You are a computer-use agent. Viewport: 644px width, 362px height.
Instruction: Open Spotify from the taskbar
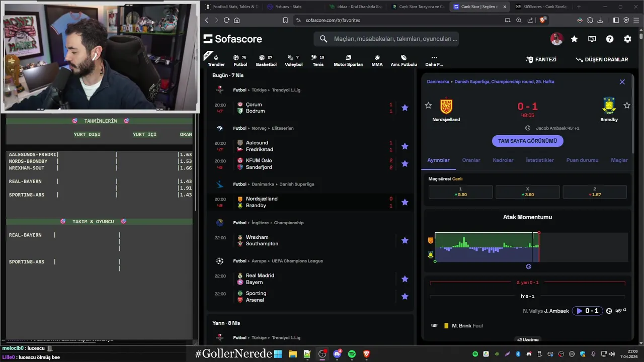tap(352, 354)
